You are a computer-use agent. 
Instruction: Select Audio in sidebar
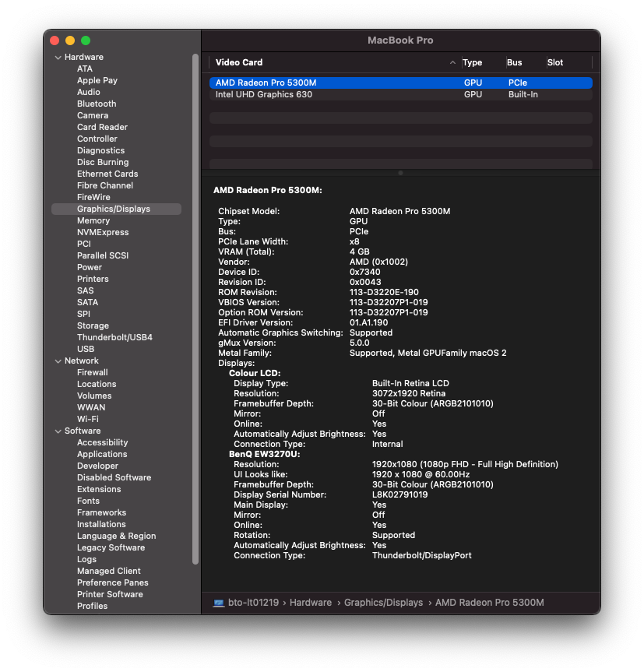pos(88,92)
